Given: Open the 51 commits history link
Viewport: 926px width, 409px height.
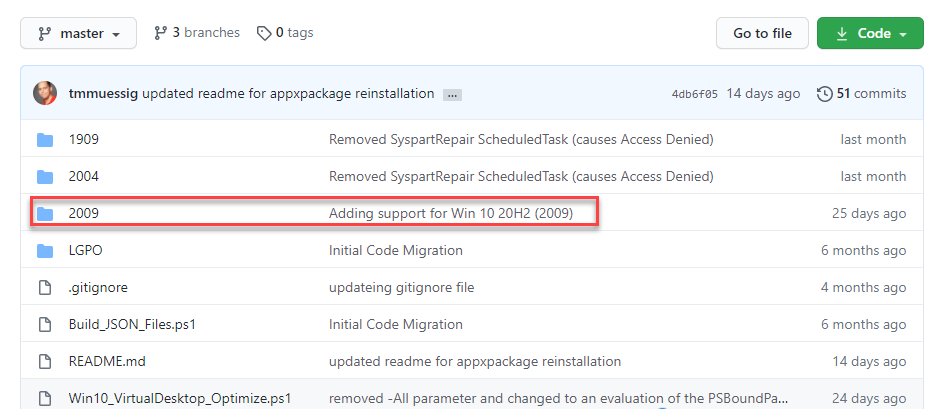Looking at the screenshot, I should click(862, 93).
